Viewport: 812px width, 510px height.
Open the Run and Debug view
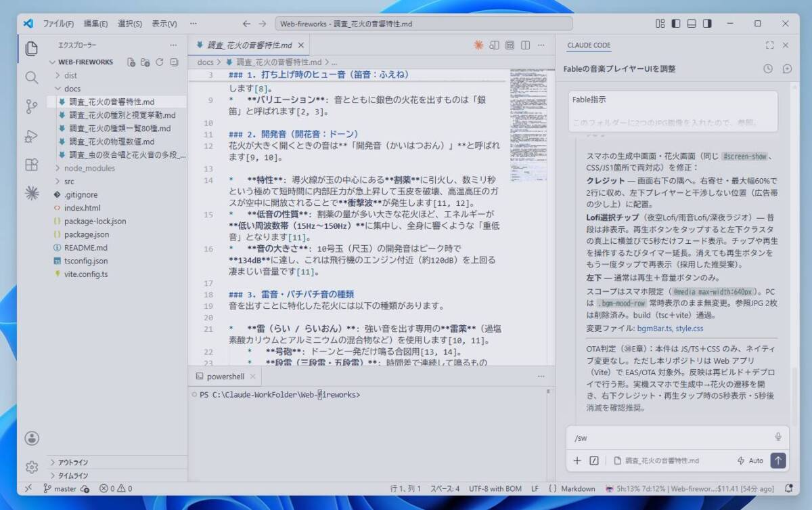pyautogui.click(x=31, y=135)
